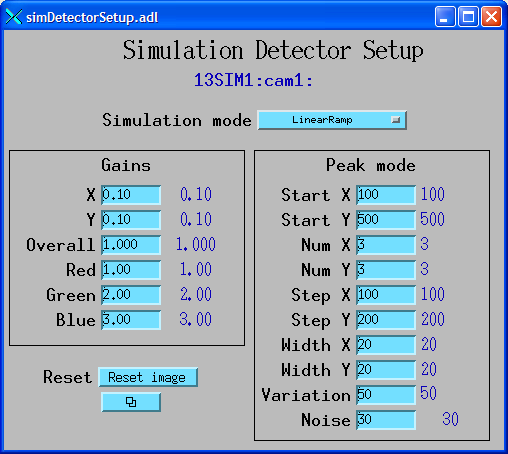Select the Blue gain input field

[131, 320]
